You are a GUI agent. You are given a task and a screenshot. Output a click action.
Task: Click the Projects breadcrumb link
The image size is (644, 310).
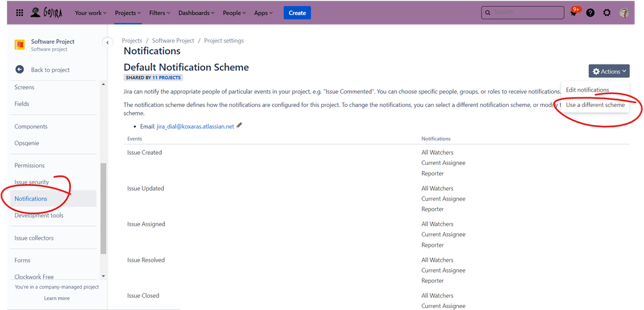pyautogui.click(x=132, y=41)
